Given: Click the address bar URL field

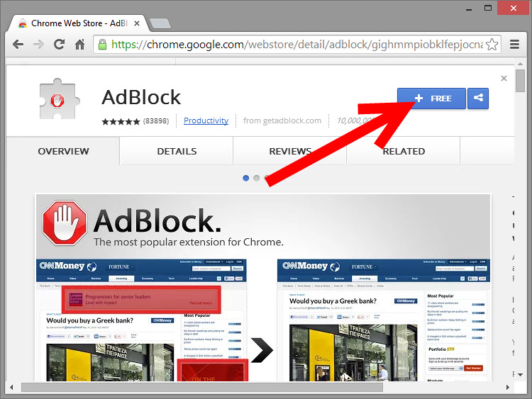Looking at the screenshot, I should [x=297, y=45].
